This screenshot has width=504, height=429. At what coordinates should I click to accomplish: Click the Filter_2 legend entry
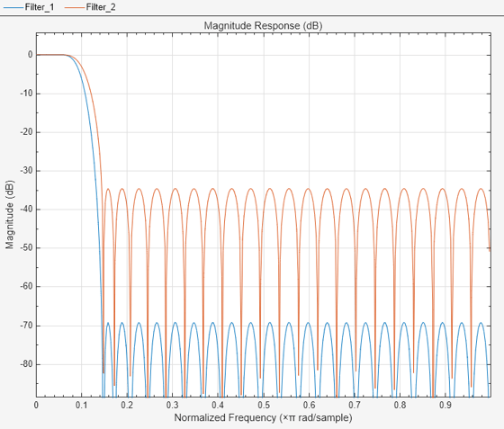90,7
